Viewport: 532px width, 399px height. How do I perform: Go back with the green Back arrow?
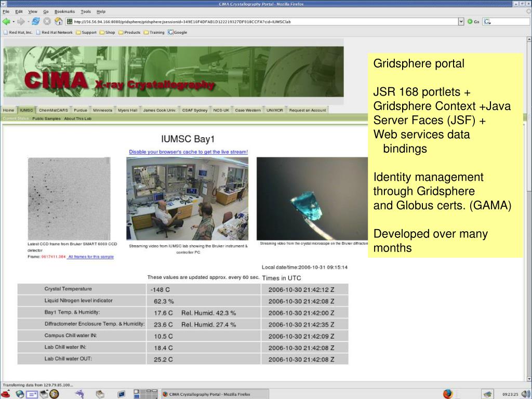6,22
